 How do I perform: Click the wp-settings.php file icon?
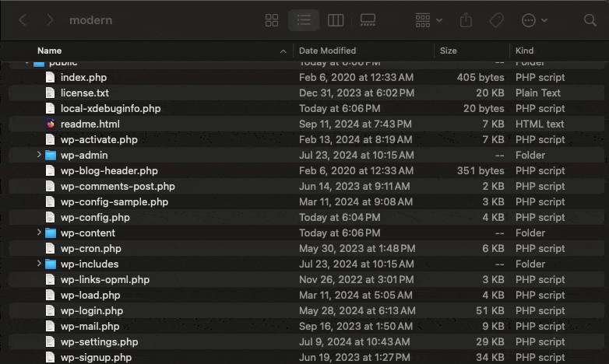(x=50, y=341)
